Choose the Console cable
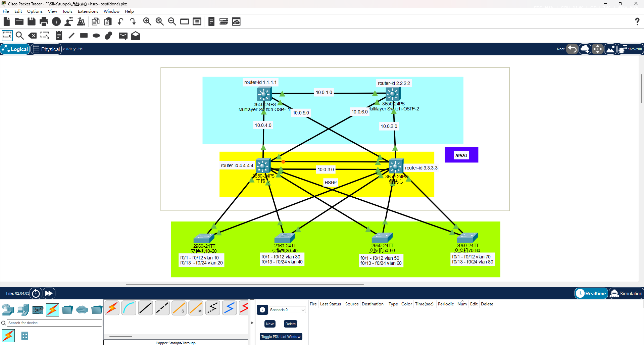The width and height of the screenshot is (644, 345). 129,308
